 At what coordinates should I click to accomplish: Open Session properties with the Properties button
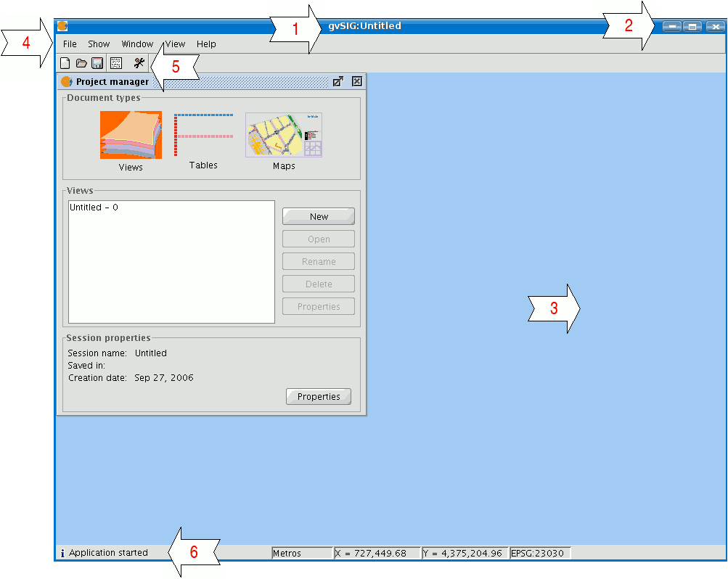pyautogui.click(x=319, y=397)
